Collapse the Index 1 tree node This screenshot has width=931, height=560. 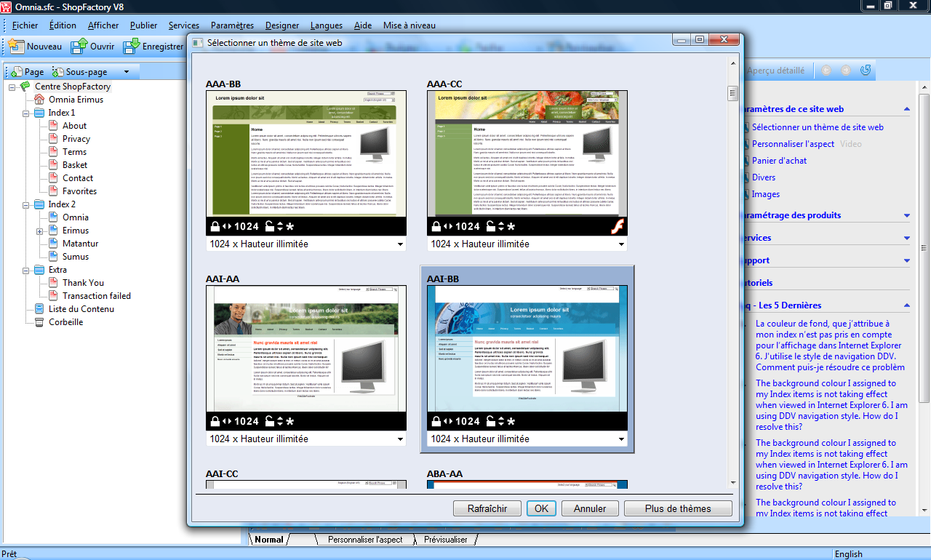click(26, 113)
